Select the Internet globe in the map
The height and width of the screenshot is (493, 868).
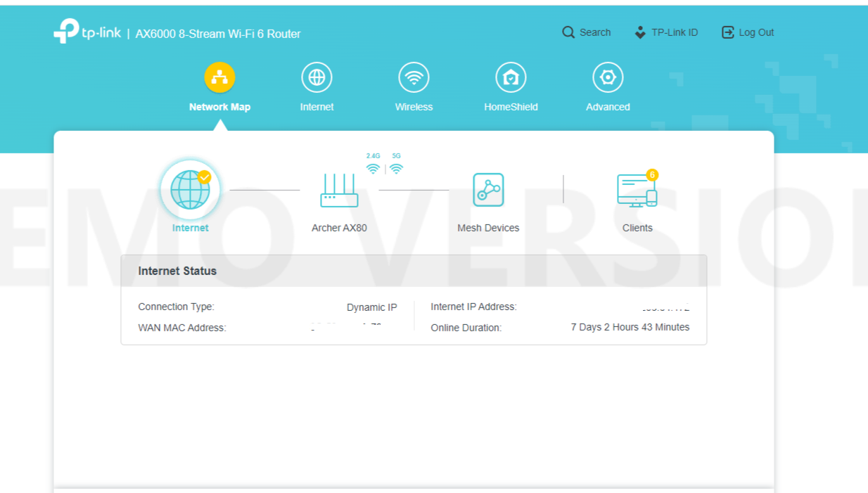[190, 190]
